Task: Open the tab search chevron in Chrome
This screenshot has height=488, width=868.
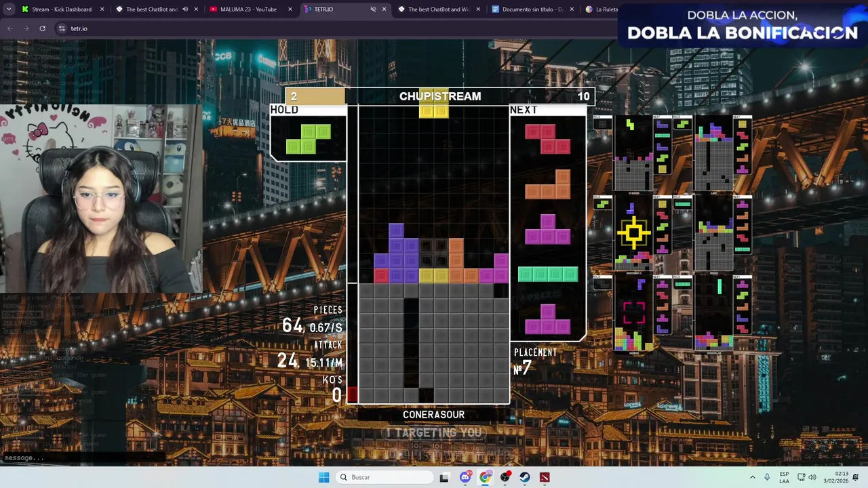Action: point(9,9)
